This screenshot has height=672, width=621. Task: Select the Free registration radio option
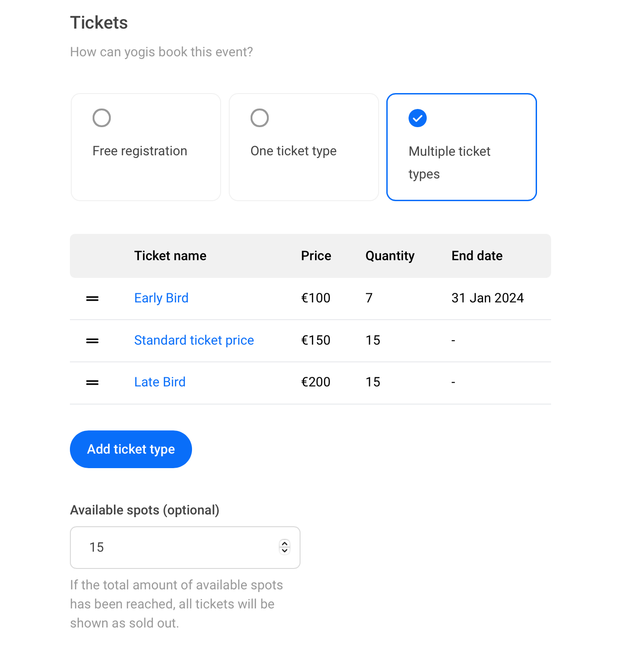point(102,118)
